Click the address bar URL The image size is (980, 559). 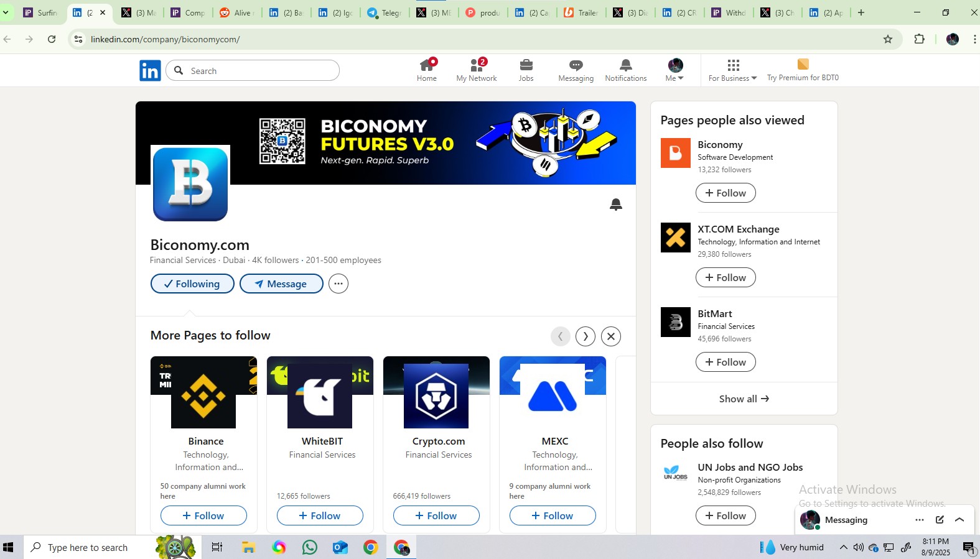pos(166,39)
